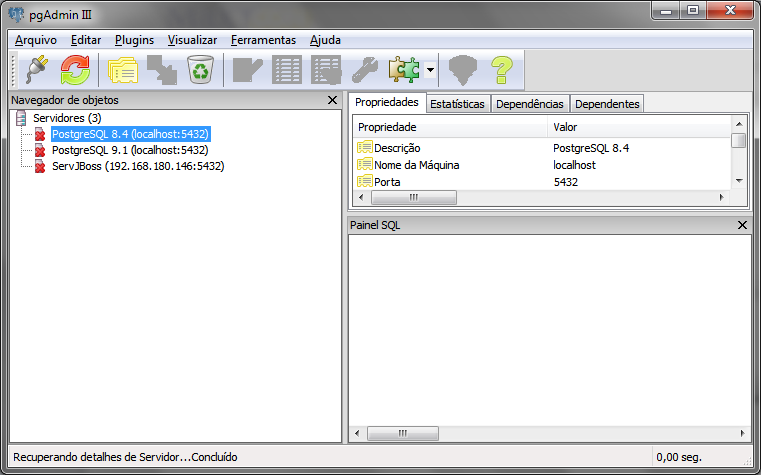The image size is (761, 475).
Task: Click the toolbar drag grip handle
Action: click(x=14, y=70)
